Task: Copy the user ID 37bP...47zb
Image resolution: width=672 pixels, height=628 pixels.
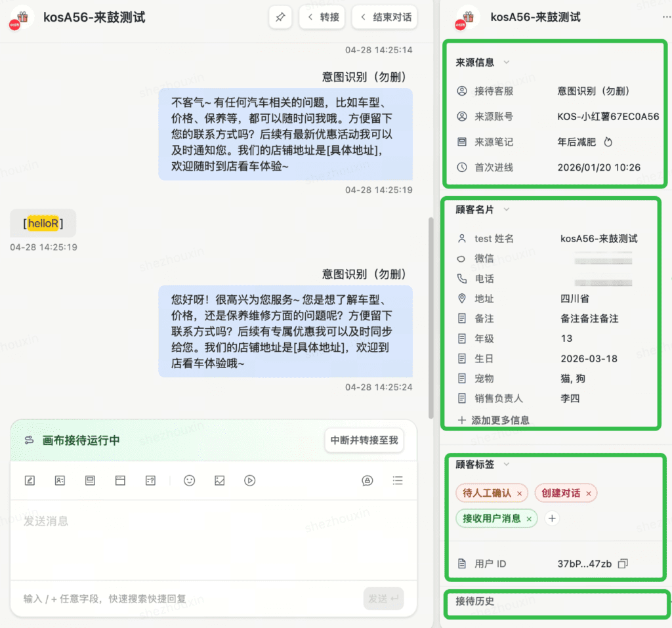Action: coord(623,564)
